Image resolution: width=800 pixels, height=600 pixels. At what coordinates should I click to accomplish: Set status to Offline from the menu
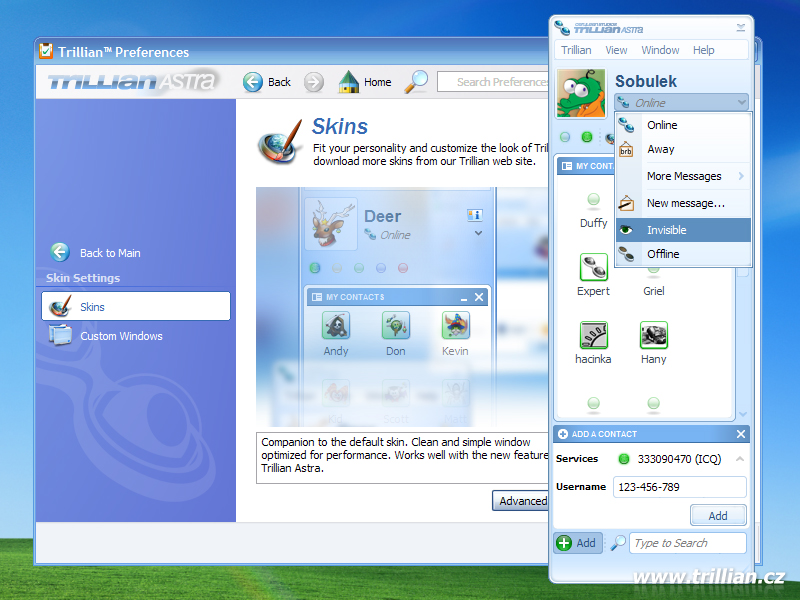pos(683,254)
